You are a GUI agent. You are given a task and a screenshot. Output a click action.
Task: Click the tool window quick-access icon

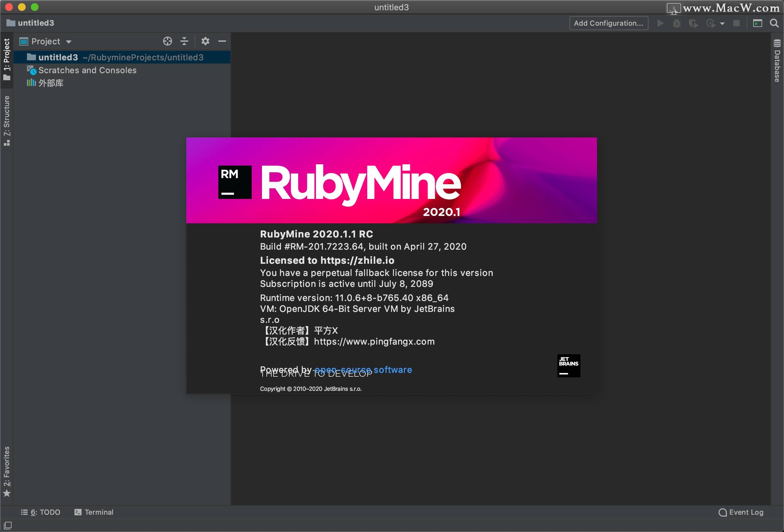click(x=7, y=525)
